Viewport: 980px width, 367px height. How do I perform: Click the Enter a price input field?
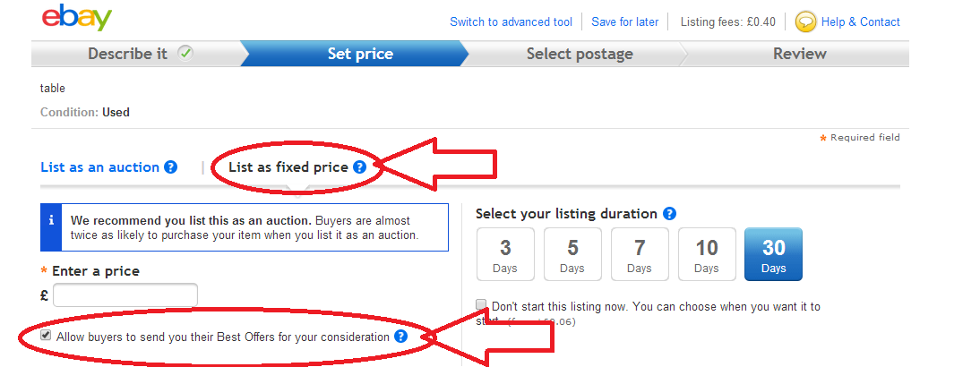coord(125,294)
